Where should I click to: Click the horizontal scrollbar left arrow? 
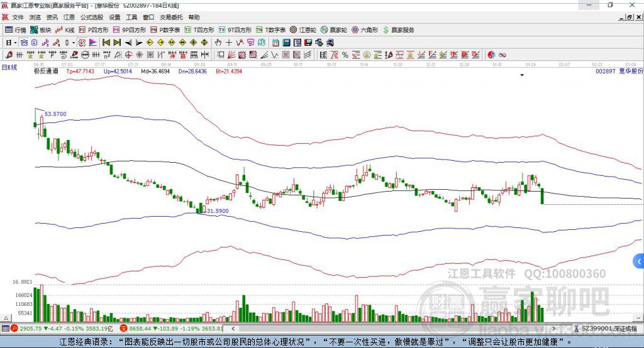pos(233,329)
